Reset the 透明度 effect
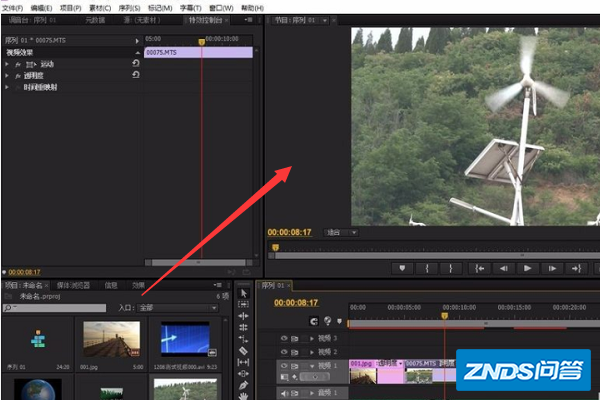600x400 pixels. coord(135,75)
